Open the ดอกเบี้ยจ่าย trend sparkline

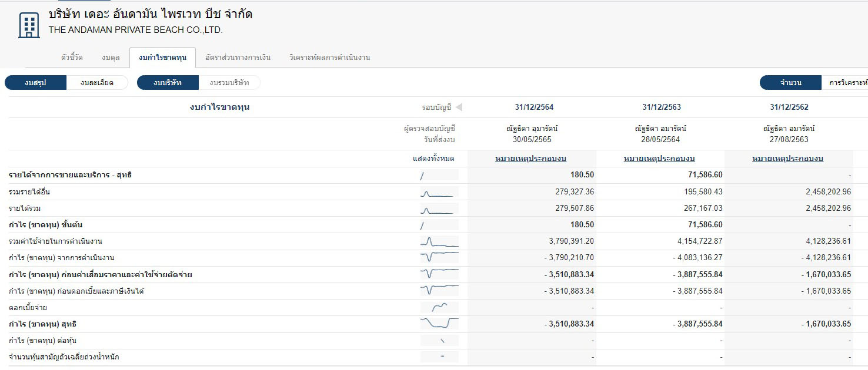439,307
